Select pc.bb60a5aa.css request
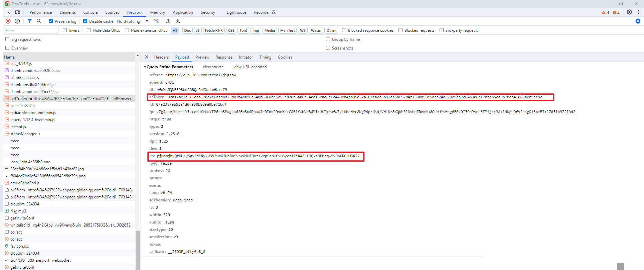The height and width of the screenshot is (270, 644). [x=69, y=78]
